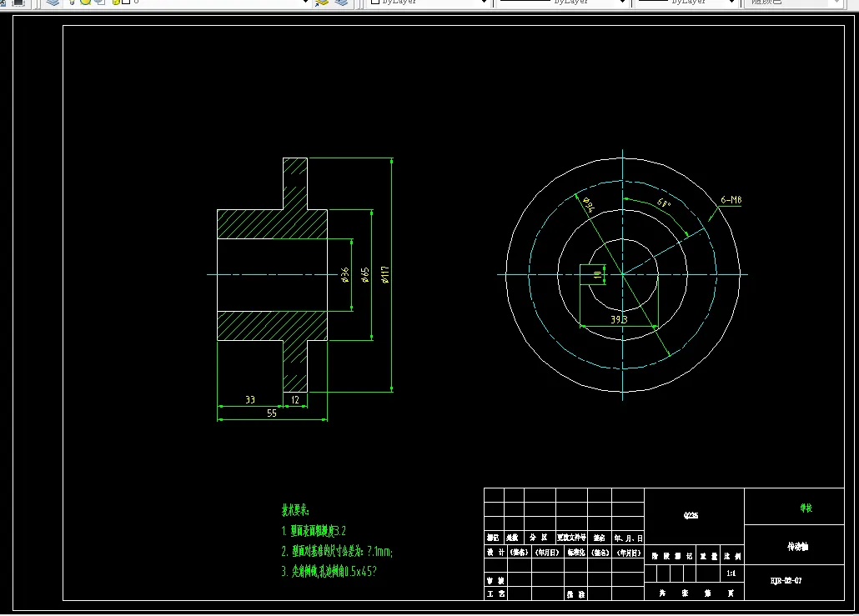
Task: Click the 33 length dimension
Action: [250, 400]
